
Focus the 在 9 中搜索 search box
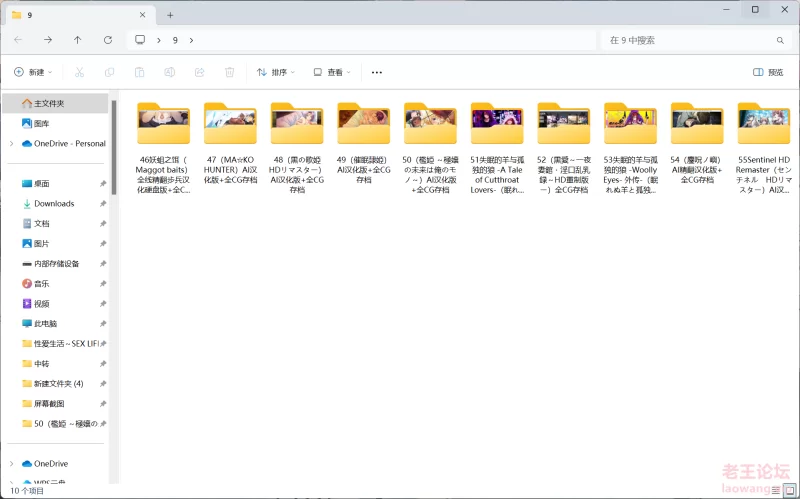pyautogui.click(x=696, y=40)
